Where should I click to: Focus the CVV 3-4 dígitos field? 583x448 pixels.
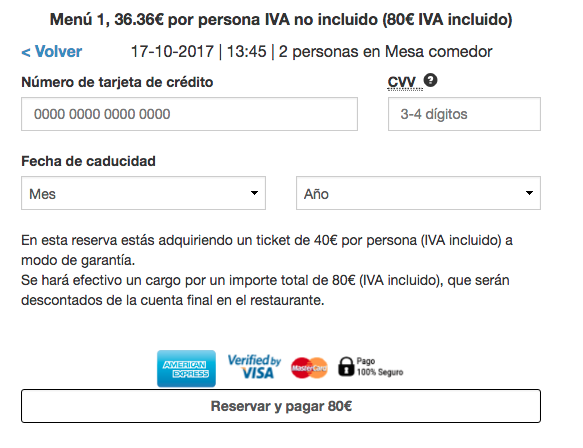point(464,114)
